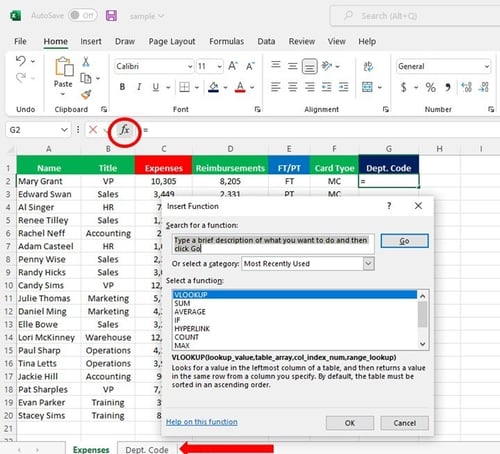Screen dimensions: 500x454
Task: Click the Bottom Align icon
Action: point(309,66)
